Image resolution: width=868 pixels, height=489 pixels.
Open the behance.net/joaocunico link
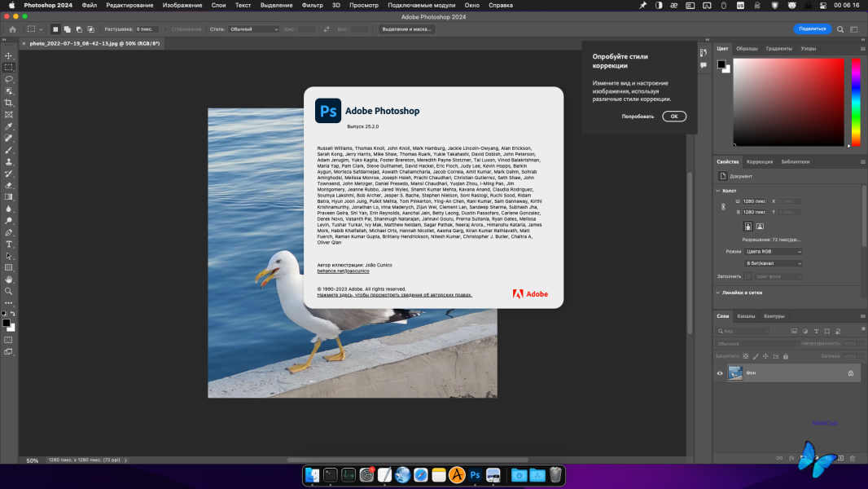[x=344, y=271]
